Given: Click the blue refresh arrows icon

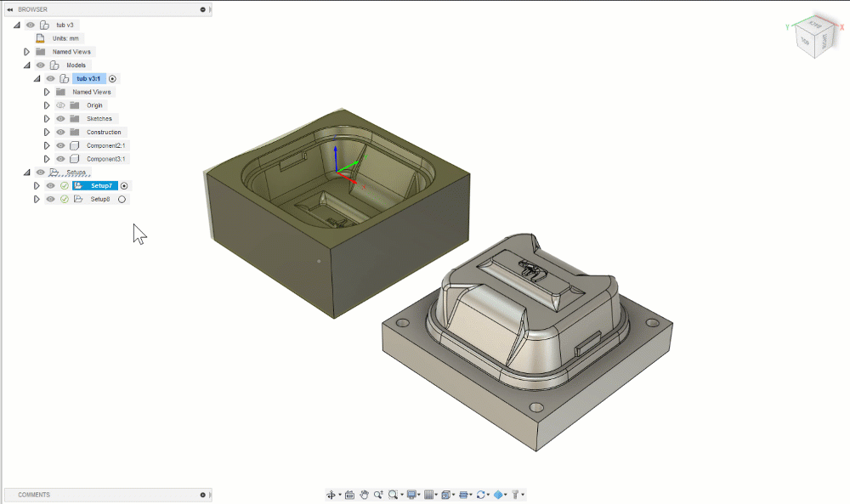Looking at the screenshot, I should 480,495.
